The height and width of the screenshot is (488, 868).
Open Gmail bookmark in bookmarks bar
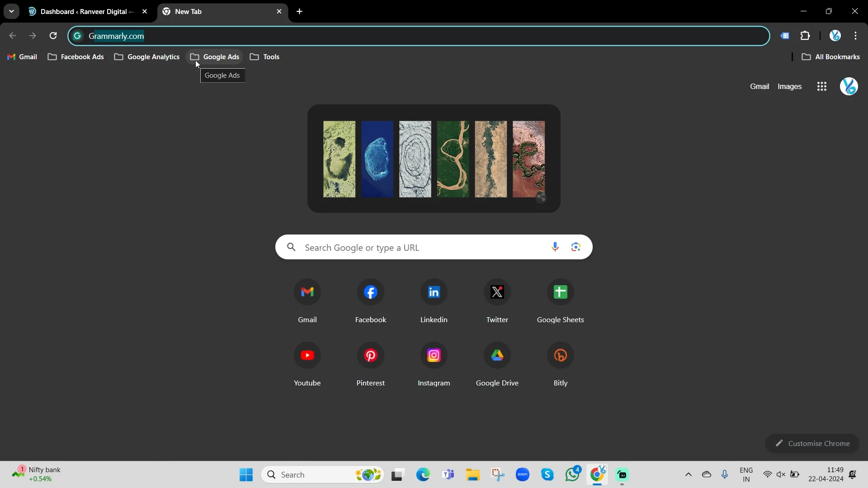coord(22,57)
